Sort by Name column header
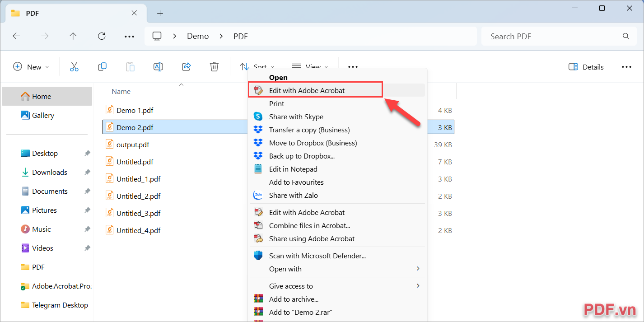This screenshot has height=322, width=644. click(x=121, y=91)
